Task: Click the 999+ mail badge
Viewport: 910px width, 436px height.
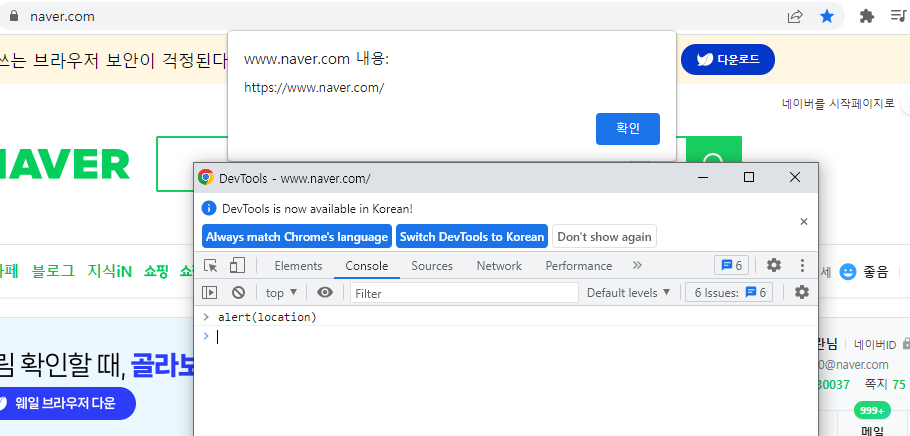Action: coord(872,410)
